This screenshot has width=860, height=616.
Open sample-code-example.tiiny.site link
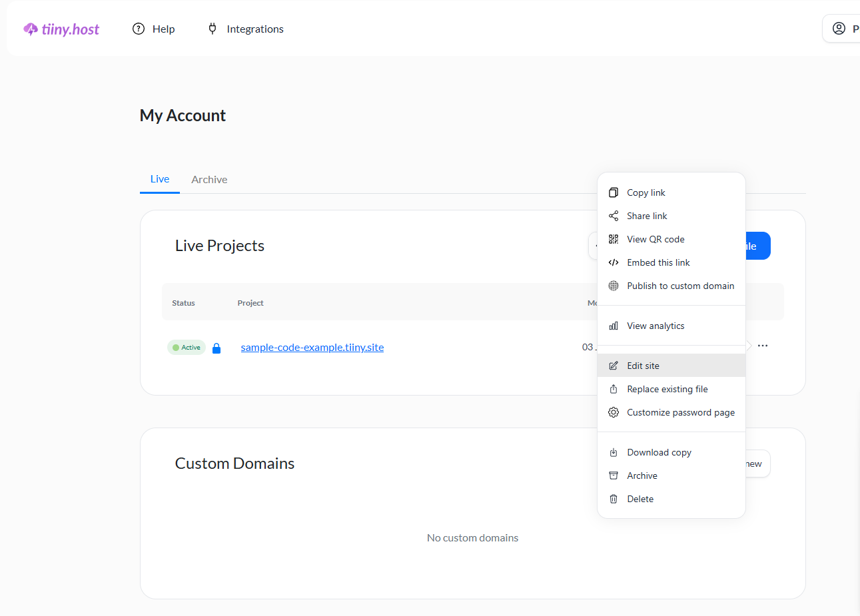[312, 347]
